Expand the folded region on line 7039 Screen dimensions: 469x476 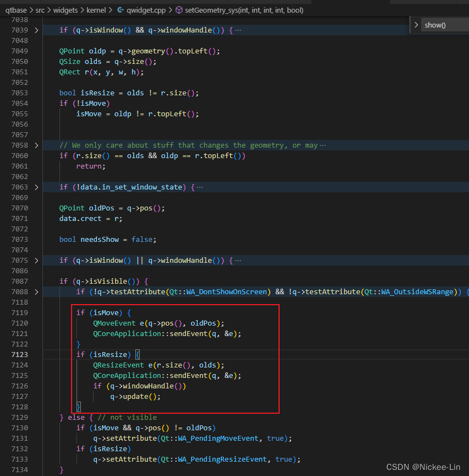[x=36, y=30]
